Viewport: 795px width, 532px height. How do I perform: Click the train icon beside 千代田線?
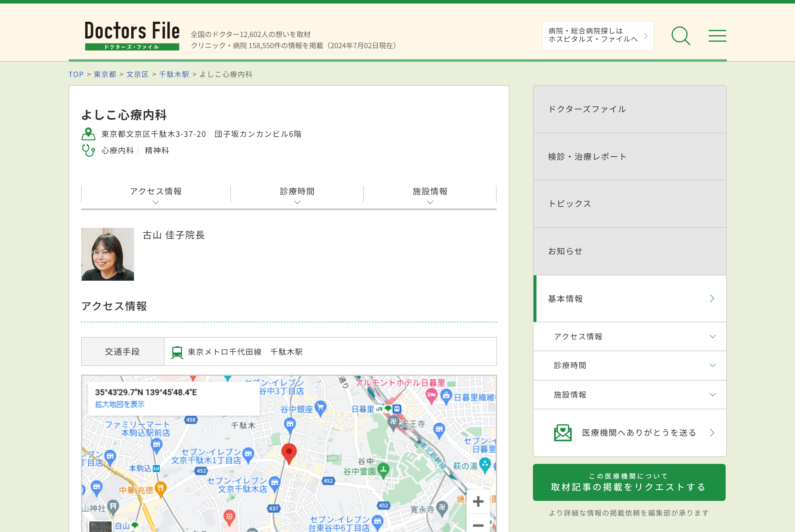click(177, 352)
